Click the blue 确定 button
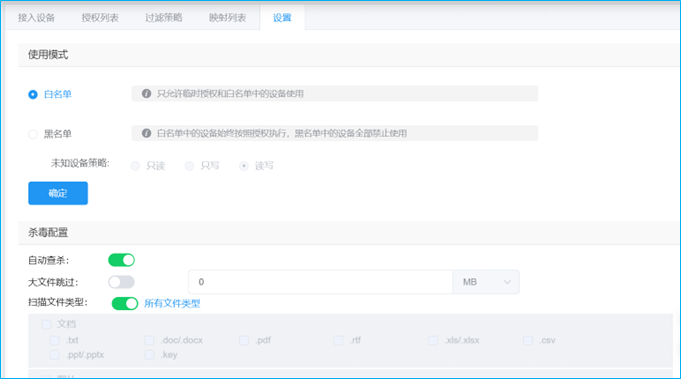Viewport: 681px width, 379px height. pyautogui.click(x=58, y=193)
